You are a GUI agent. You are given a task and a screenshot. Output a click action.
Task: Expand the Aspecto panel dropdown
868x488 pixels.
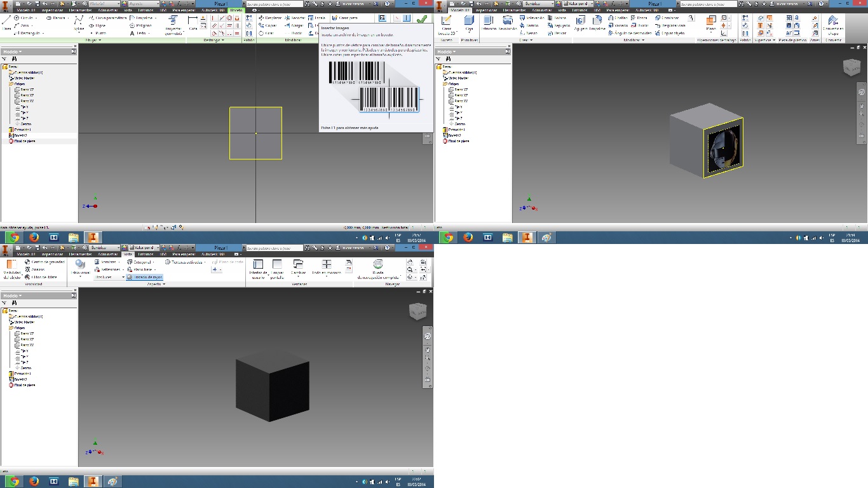[x=156, y=284]
